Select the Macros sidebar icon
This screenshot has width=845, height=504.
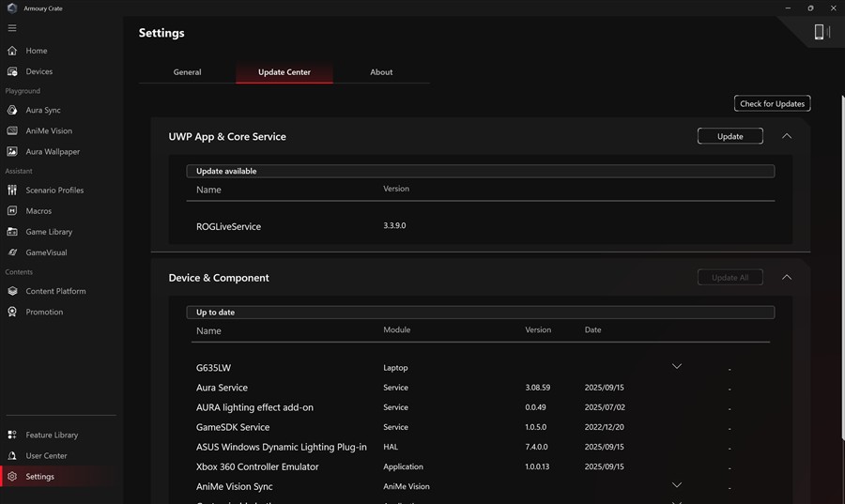[12, 211]
